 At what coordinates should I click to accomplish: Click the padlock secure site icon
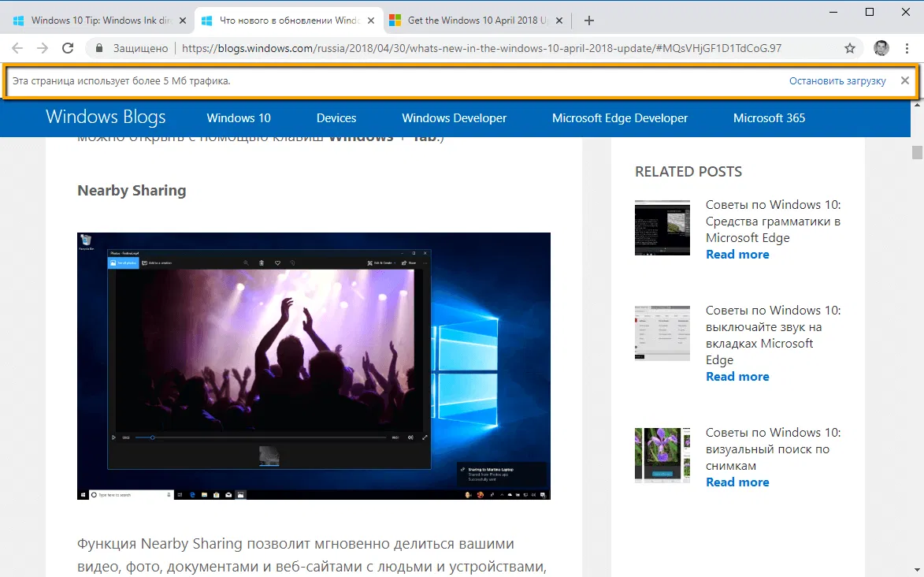98,48
